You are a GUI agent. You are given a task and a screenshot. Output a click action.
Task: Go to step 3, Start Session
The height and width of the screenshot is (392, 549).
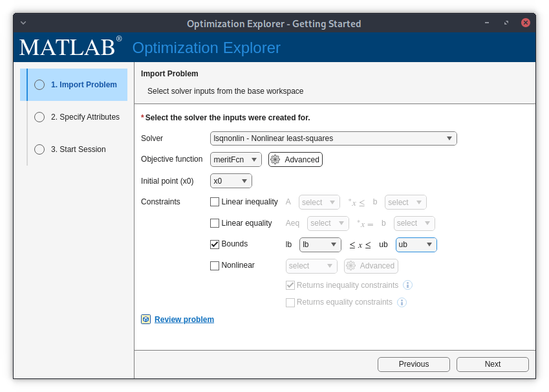click(x=78, y=149)
